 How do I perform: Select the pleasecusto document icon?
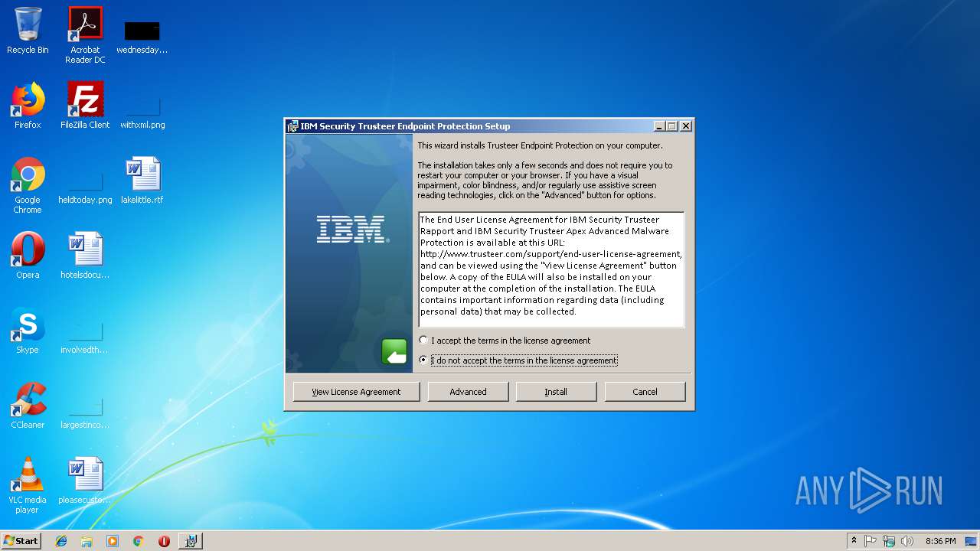coord(85,481)
